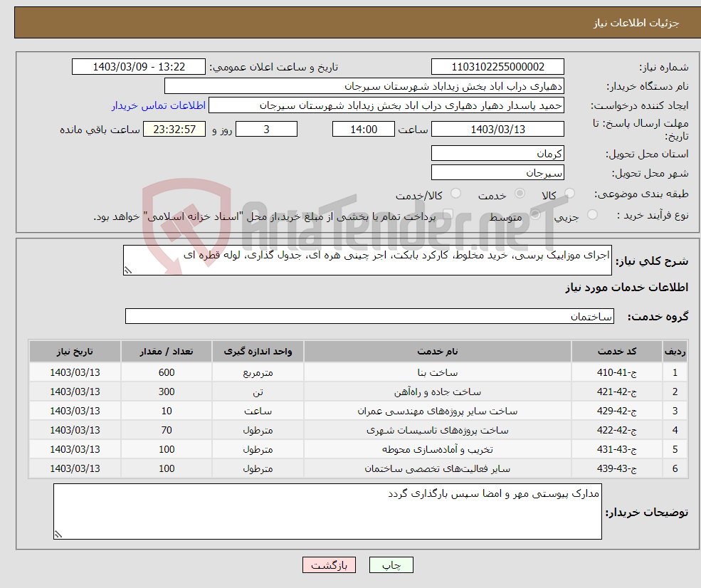Click service code ج-43-431
Viewport: 701px width, 588px height.
(617, 449)
